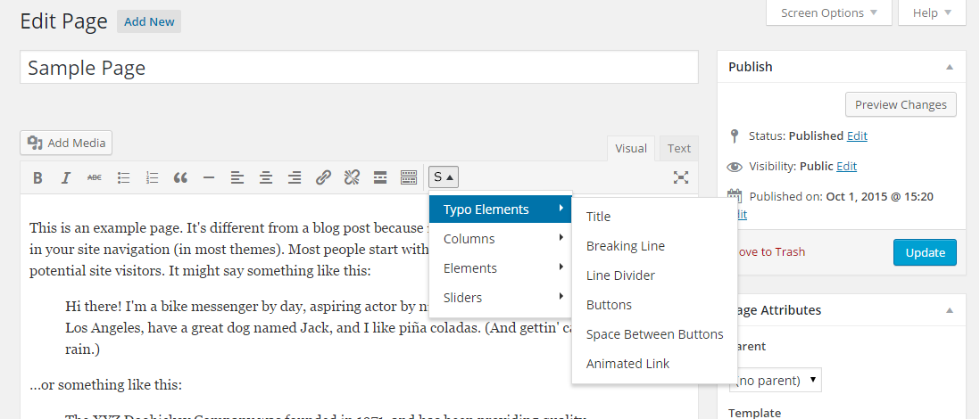The height and width of the screenshot is (419, 980).
Task: Toggle bold formatting in the editor toolbar
Action: pos(37,178)
